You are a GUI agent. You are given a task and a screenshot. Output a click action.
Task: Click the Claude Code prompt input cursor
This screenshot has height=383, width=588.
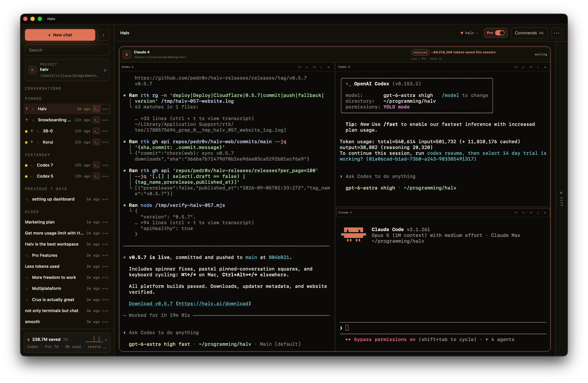tap(347, 328)
